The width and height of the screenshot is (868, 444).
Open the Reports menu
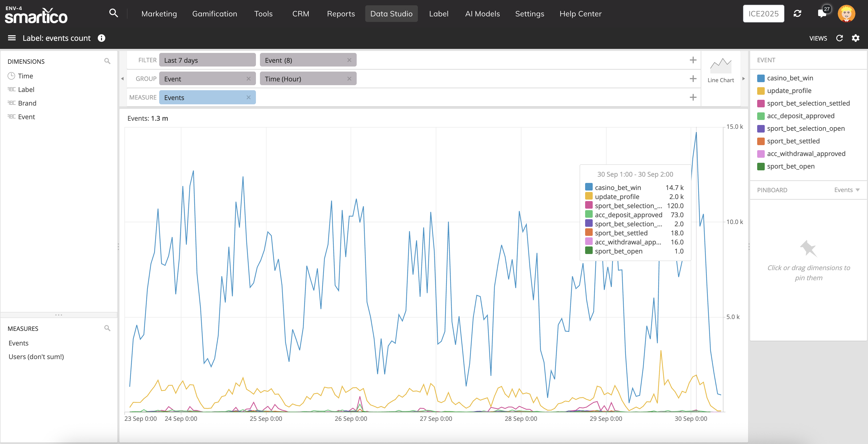[x=341, y=14]
